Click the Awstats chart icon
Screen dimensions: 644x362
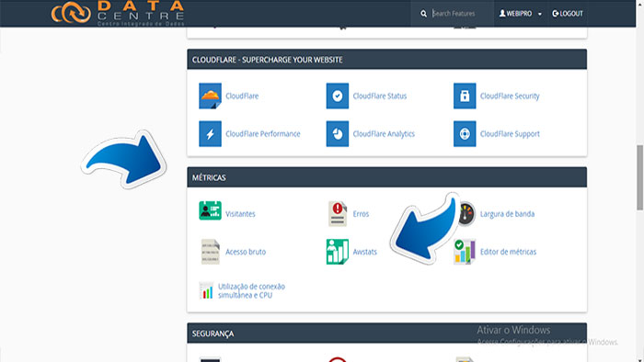(x=338, y=252)
